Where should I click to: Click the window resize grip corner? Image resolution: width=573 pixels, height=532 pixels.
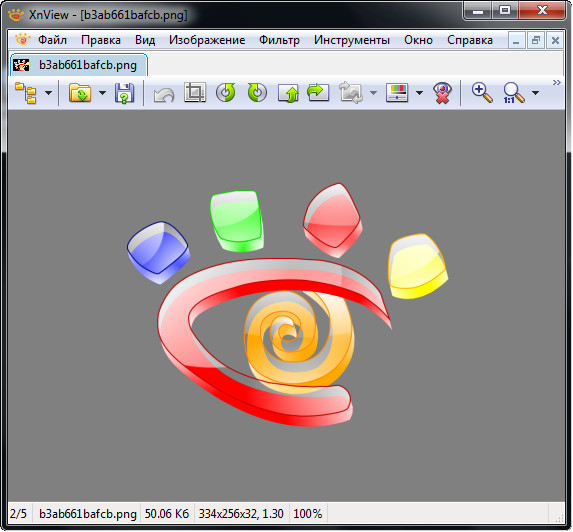pyautogui.click(x=559, y=517)
